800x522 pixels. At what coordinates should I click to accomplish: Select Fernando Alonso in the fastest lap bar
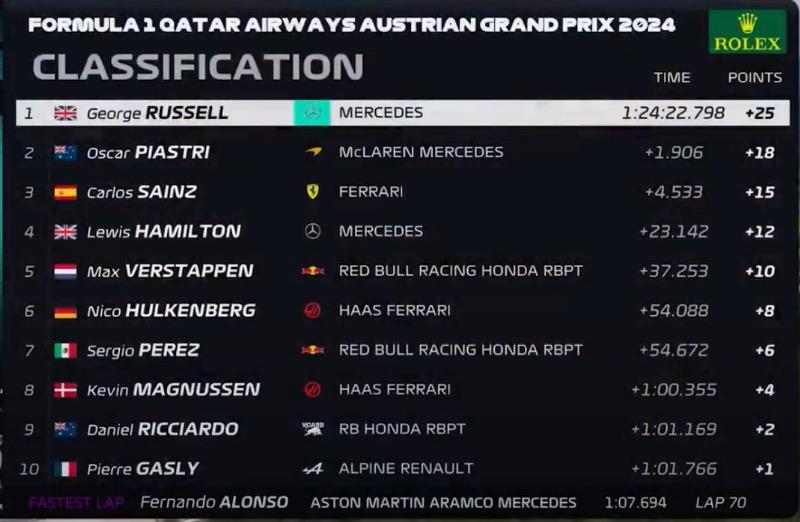[x=214, y=503]
